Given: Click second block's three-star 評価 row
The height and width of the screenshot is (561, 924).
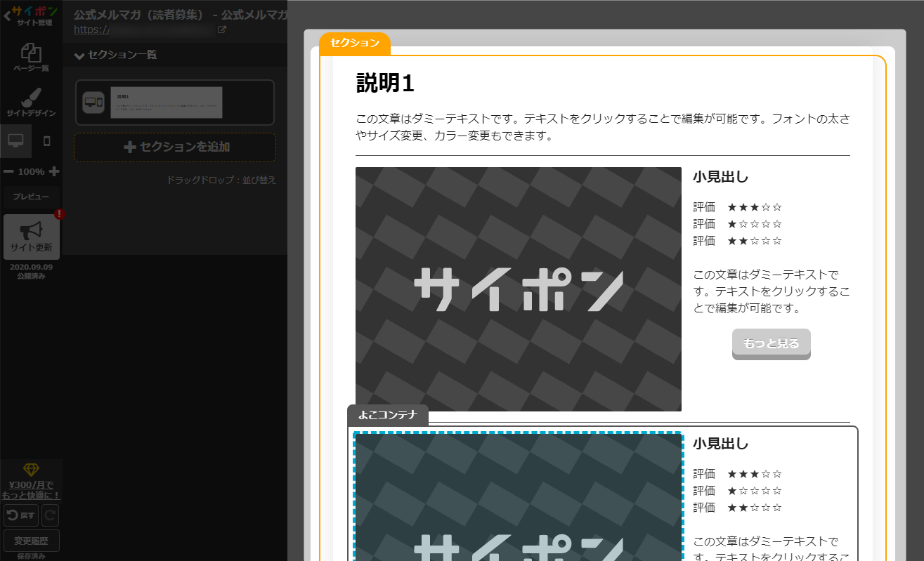Looking at the screenshot, I should coord(737,474).
